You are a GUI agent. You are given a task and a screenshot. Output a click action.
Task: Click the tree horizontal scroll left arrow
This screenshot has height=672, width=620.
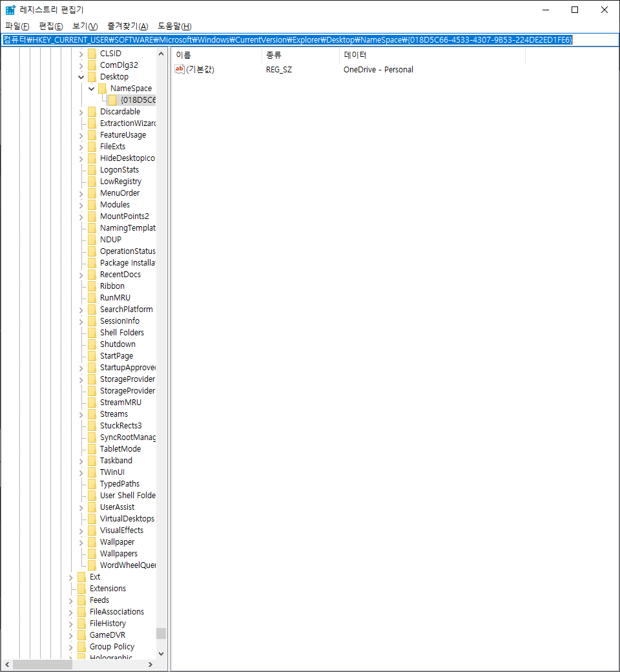(x=7, y=665)
